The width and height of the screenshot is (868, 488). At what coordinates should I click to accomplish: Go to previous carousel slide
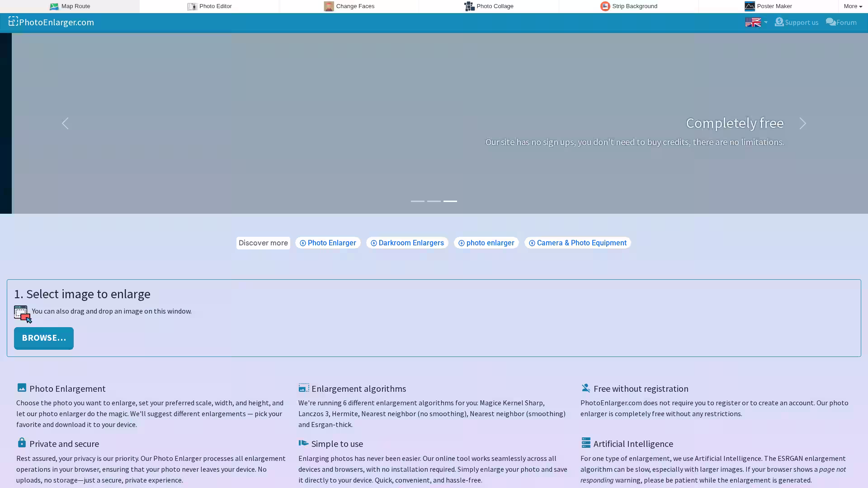coord(65,123)
